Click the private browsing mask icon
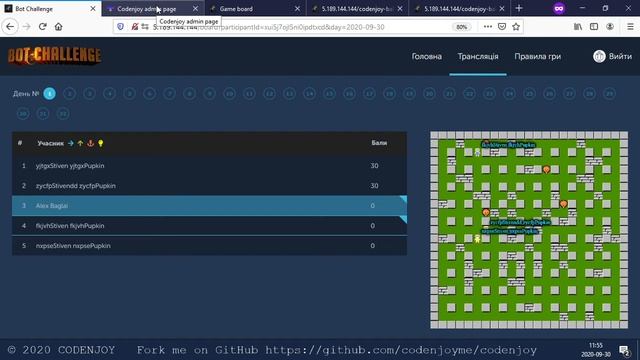Viewport: 640px width, 360px height. pos(559,8)
